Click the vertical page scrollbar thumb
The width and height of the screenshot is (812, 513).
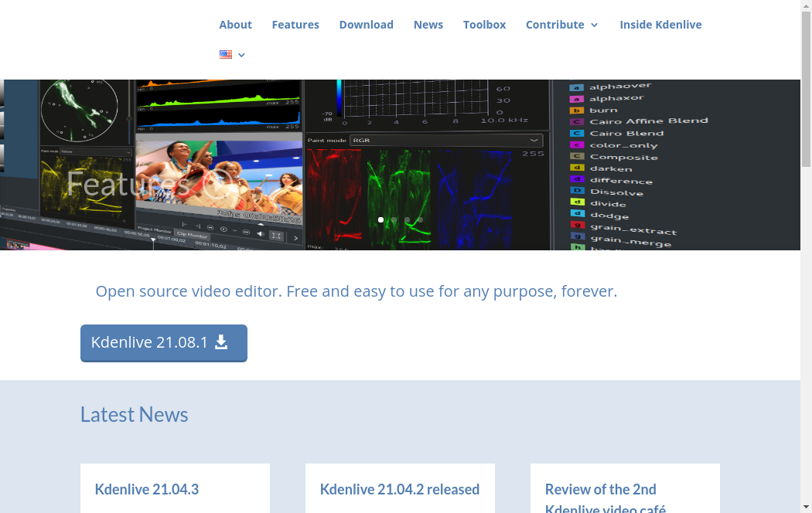[x=806, y=85]
